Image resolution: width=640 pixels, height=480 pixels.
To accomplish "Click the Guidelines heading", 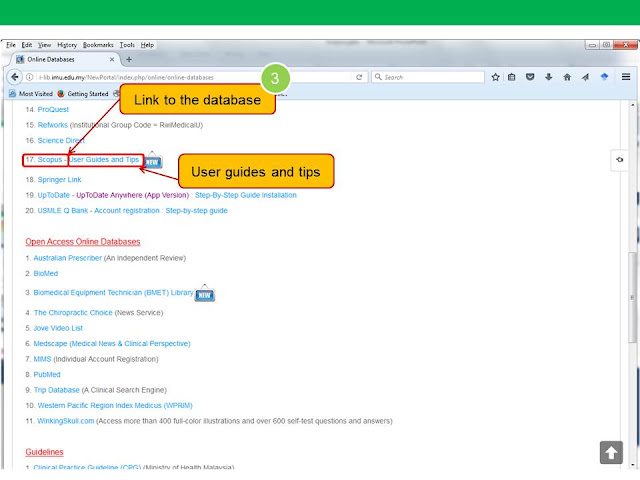I will [44, 452].
